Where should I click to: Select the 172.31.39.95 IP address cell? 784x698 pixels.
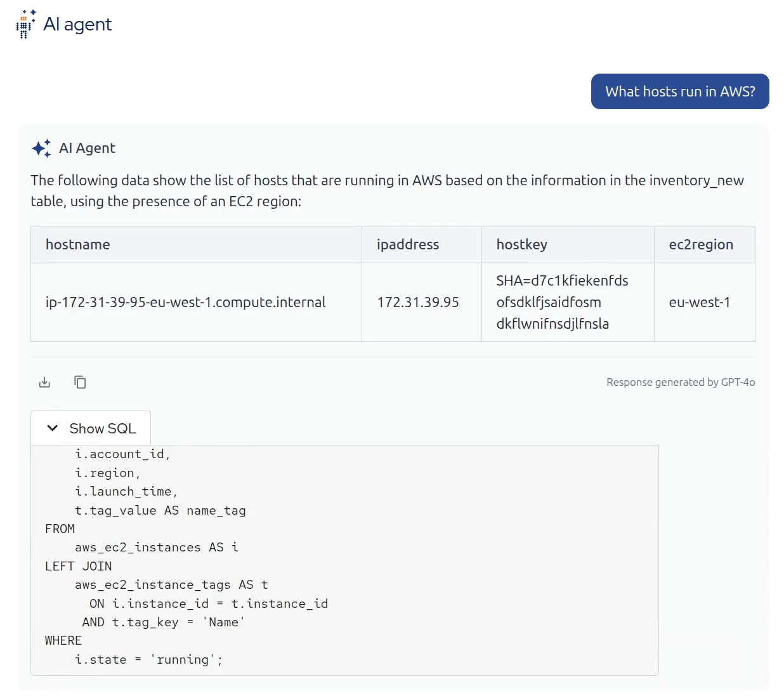pos(418,303)
